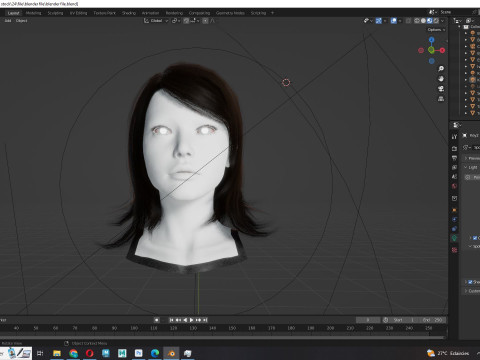Image resolution: width=480 pixels, height=360 pixels.
Task: Toggle X-ray mode in the viewport header
Action: (x=408, y=21)
